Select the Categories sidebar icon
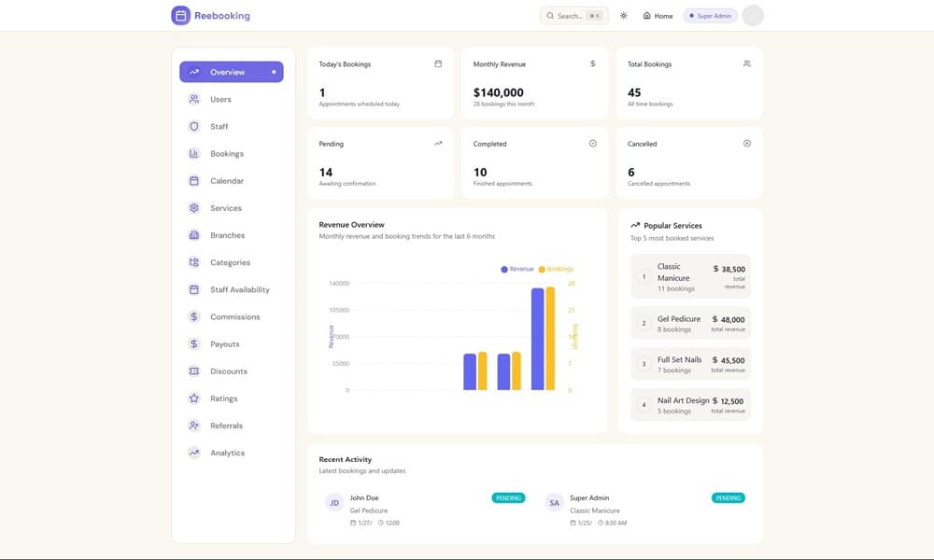The width and height of the screenshot is (934, 560). (x=194, y=262)
